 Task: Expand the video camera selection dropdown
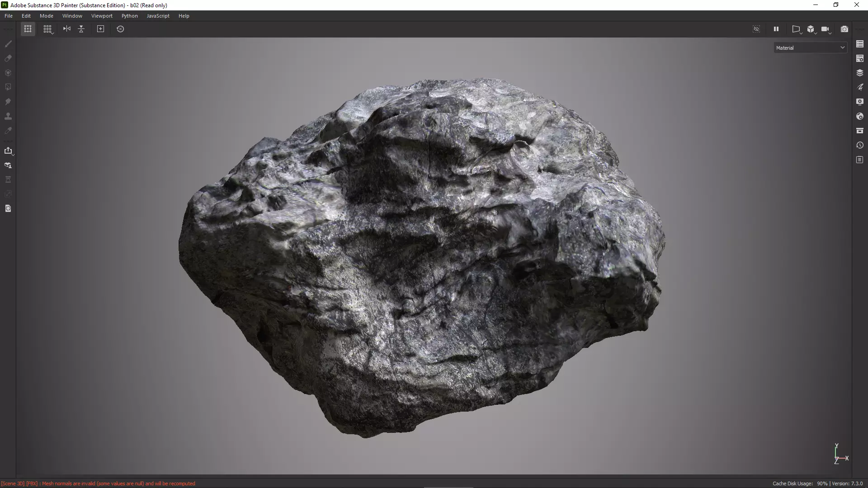pyautogui.click(x=826, y=29)
